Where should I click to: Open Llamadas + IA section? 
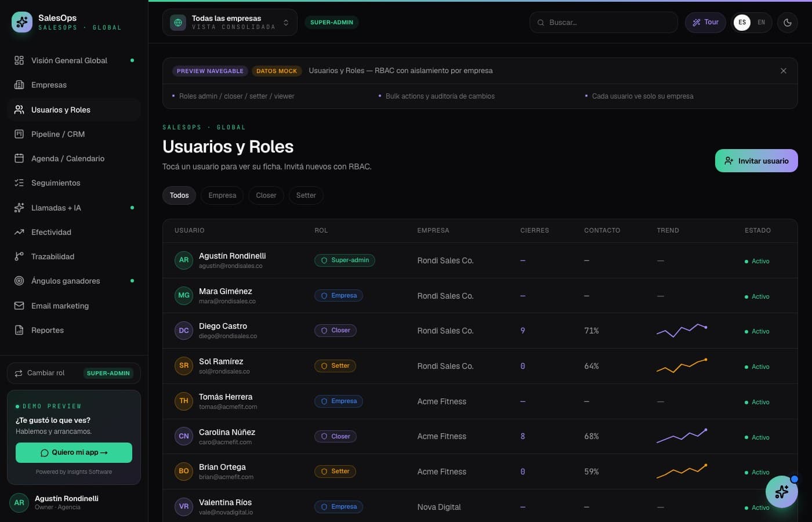[x=74, y=208]
